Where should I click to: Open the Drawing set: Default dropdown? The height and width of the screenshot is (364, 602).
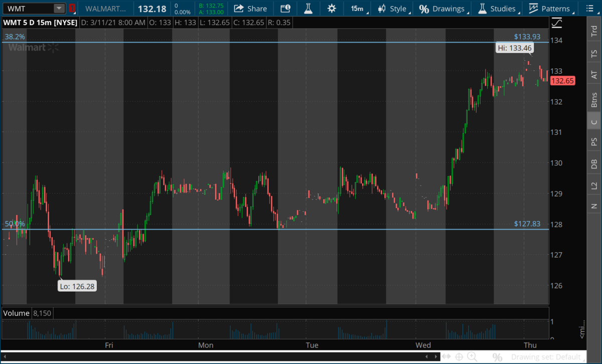pos(548,357)
